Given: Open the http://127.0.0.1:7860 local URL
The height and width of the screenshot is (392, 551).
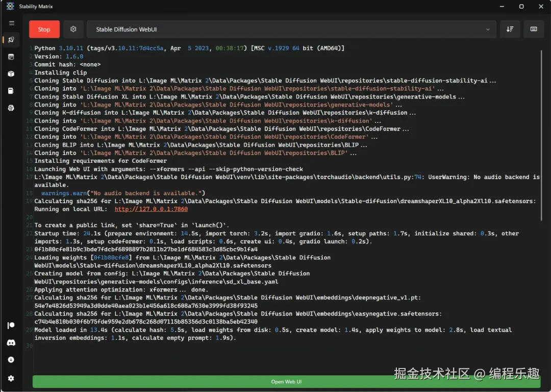Looking at the screenshot, I should (x=151, y=209).
